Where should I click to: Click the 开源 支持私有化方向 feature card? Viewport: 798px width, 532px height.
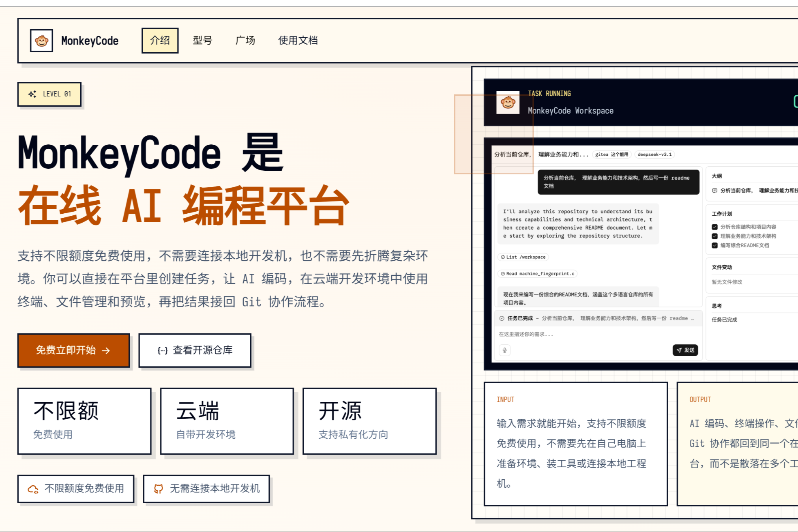(x=370, y=421)
